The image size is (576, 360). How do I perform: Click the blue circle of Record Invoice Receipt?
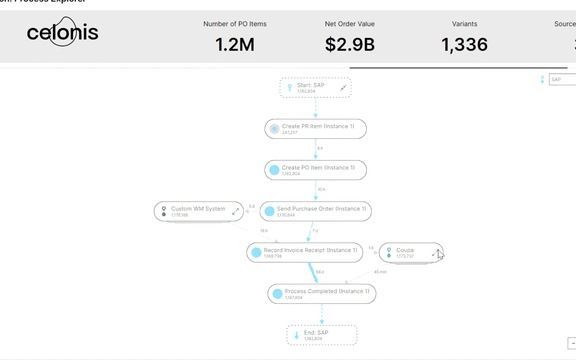tap(256, 252)
